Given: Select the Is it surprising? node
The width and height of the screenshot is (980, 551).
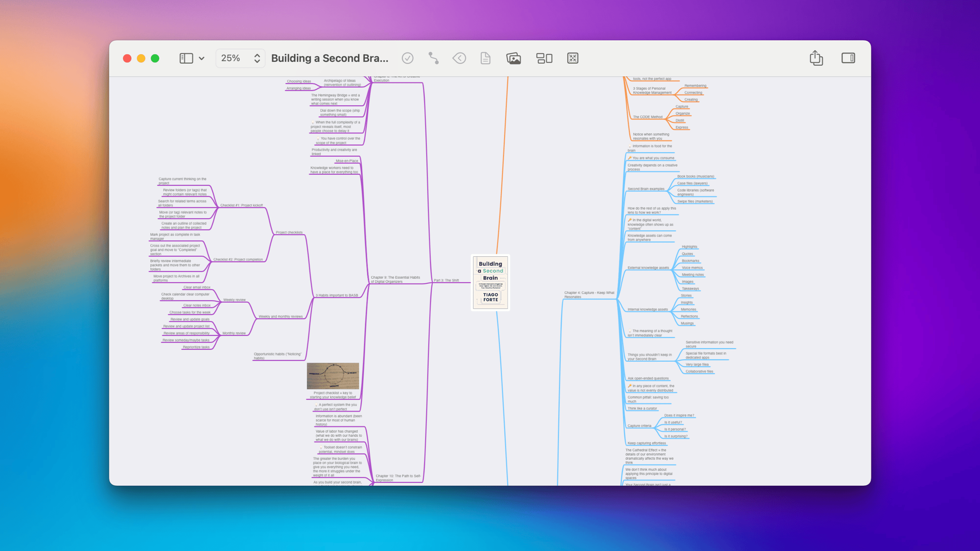Looking at the screenshot, I should pos(676,436).
